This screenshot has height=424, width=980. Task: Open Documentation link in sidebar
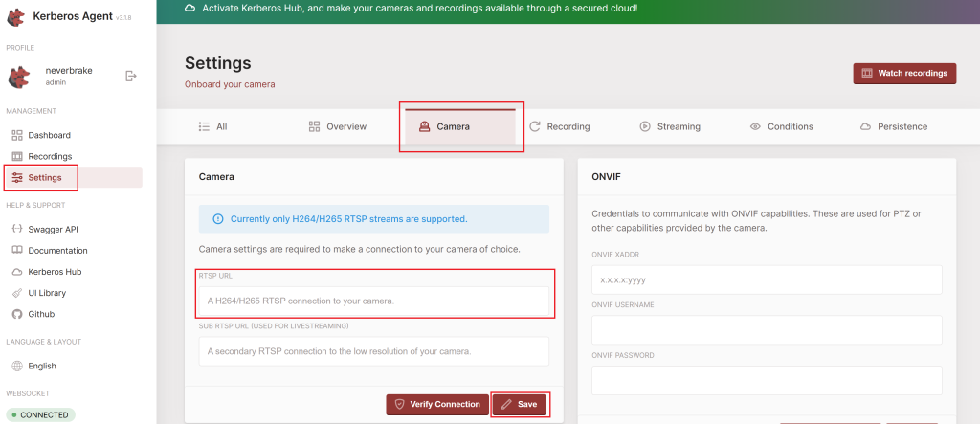pos(57,251)
